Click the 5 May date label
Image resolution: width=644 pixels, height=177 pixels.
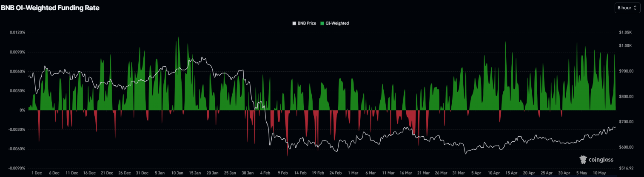click(582, 173)
